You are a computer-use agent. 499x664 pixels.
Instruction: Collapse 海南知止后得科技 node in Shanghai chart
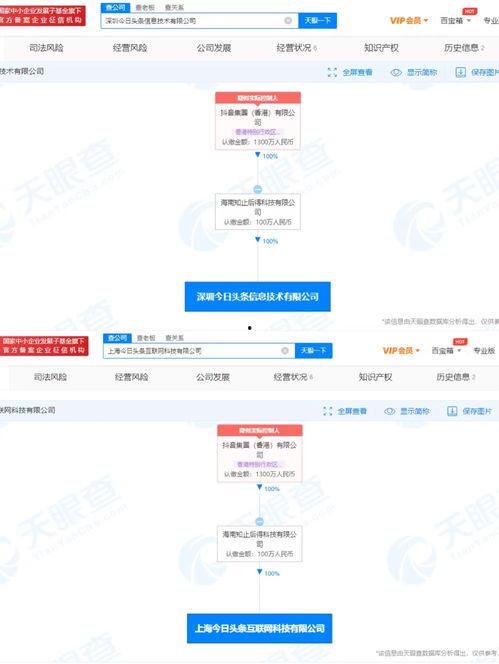(x=260, y=522)
